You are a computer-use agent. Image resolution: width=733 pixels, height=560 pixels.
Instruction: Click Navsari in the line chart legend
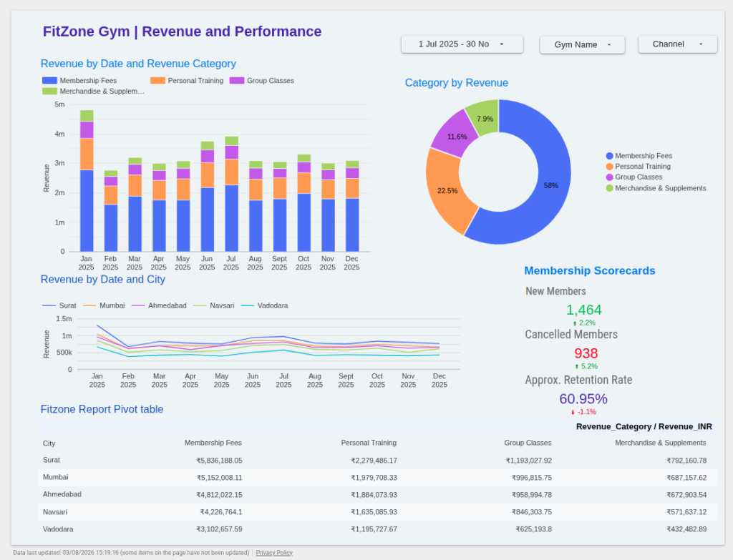tap(213, 305)
